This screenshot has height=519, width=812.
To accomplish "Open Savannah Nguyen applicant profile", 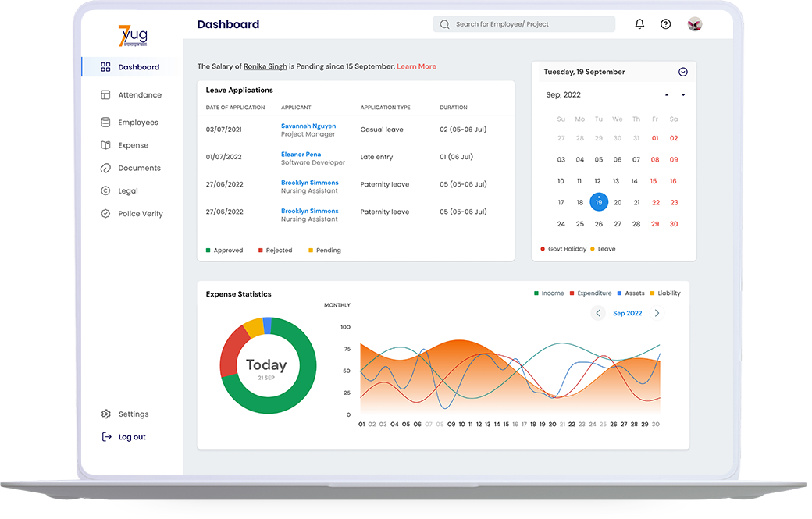I will click(309, 126).
